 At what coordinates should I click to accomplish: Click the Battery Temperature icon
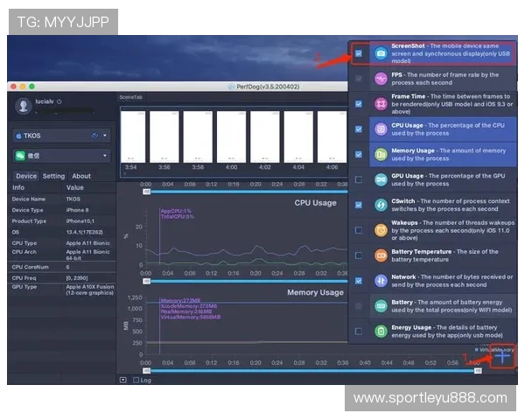(381, 255)
